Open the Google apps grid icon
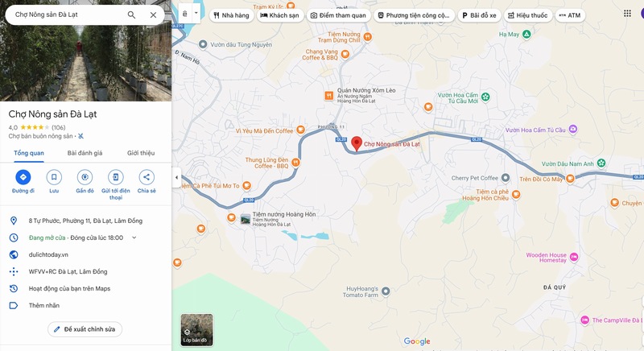This screenshot has height=351, width=644. [x=627, y=14]
